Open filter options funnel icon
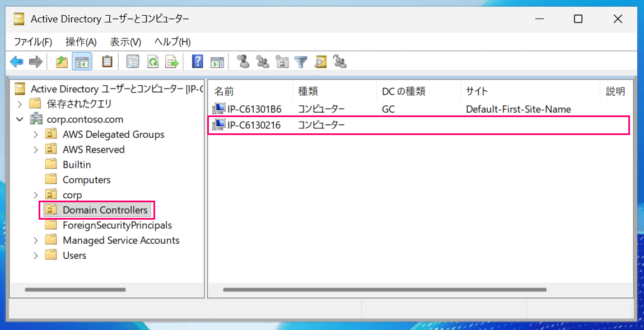644x330 pixels. [x=301, y=62]
